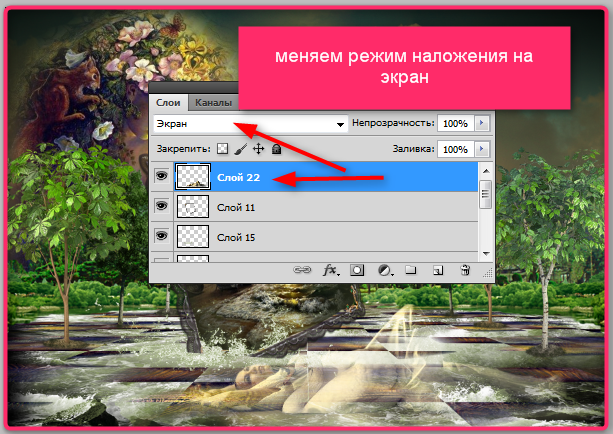Delete layer with trash icon
The height and width of the screenshot is (434, 613).
pos(465,270)
